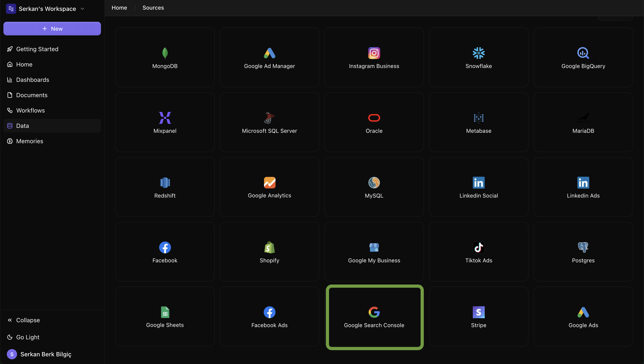644x364 pixels.
Task: Click the 'Metabase' card label
Action: [479, 131]
